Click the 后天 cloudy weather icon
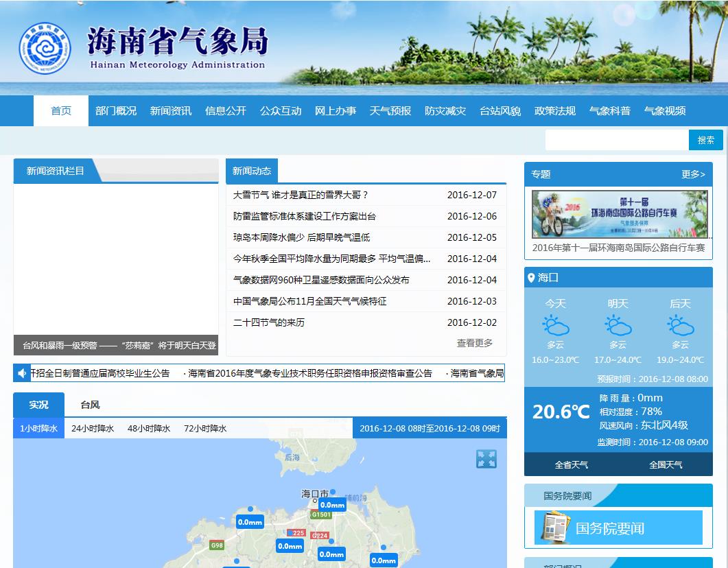 680,325
